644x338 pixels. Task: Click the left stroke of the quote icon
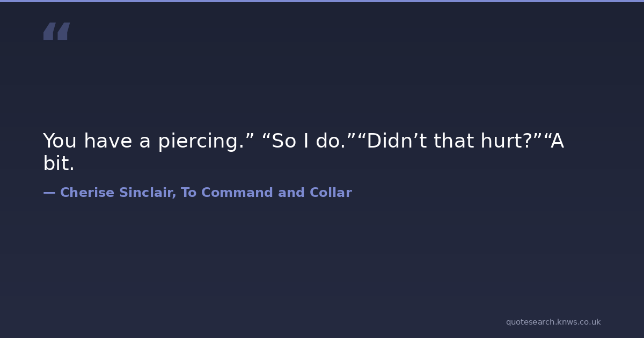pyautogui.click(x=49, y=32)
